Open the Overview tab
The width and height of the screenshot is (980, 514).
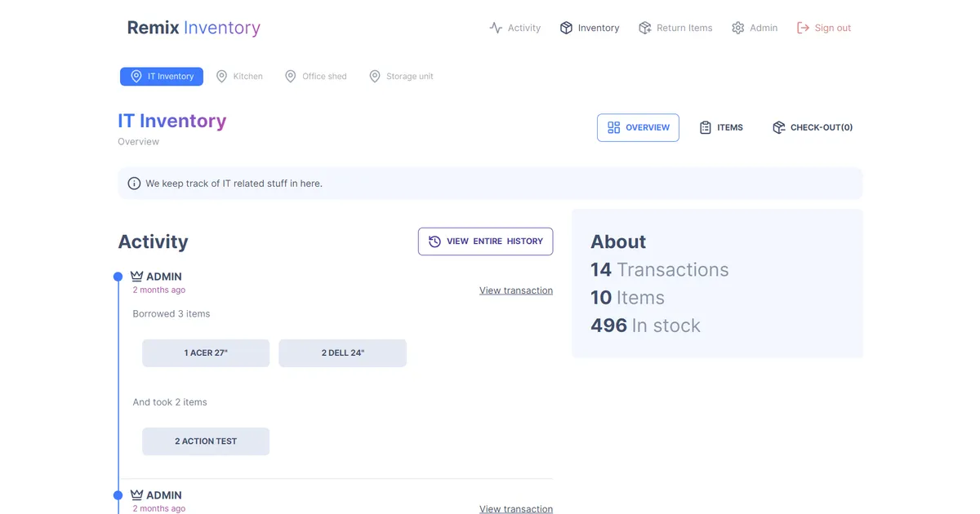[x=638, y=127]
